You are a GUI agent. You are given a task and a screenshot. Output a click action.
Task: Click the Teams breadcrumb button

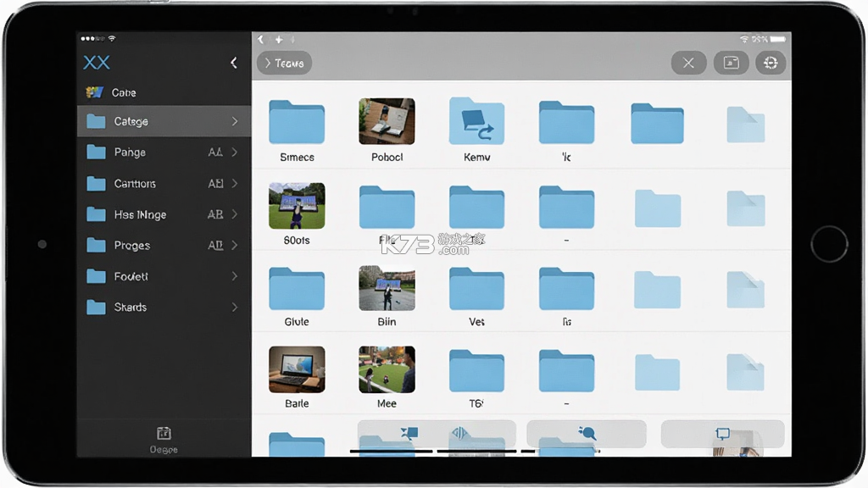click(285, 63)
